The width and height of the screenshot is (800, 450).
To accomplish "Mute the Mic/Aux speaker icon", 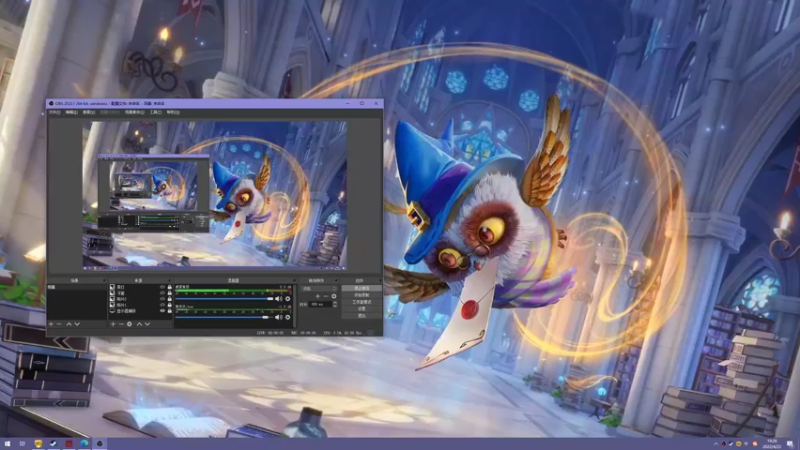I will point(279,317).
